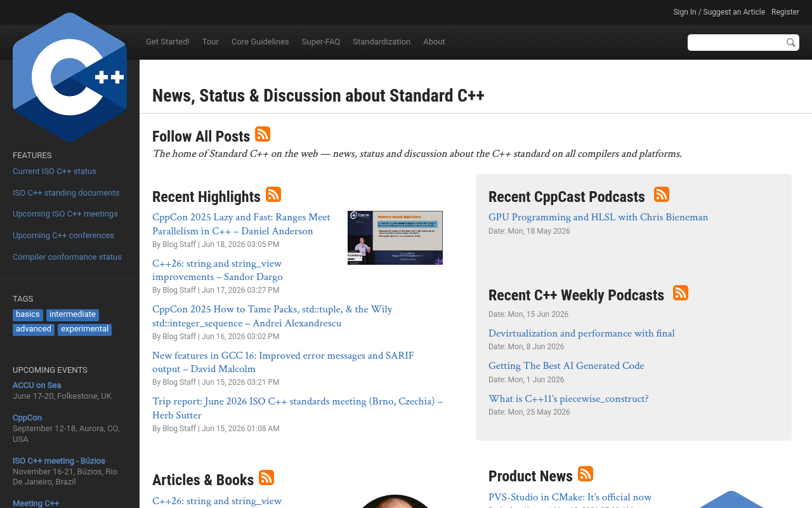Open the Recent Highlights RSS feed icon

pos(273,194)
